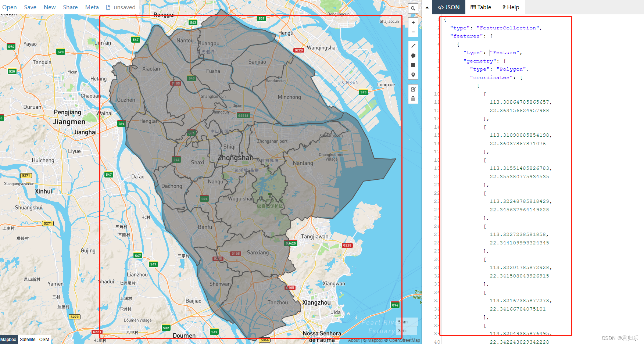The width and height of the screenshot is (644, 344).
Task: Select the draw polyline tool
Action: pos(413,46)
